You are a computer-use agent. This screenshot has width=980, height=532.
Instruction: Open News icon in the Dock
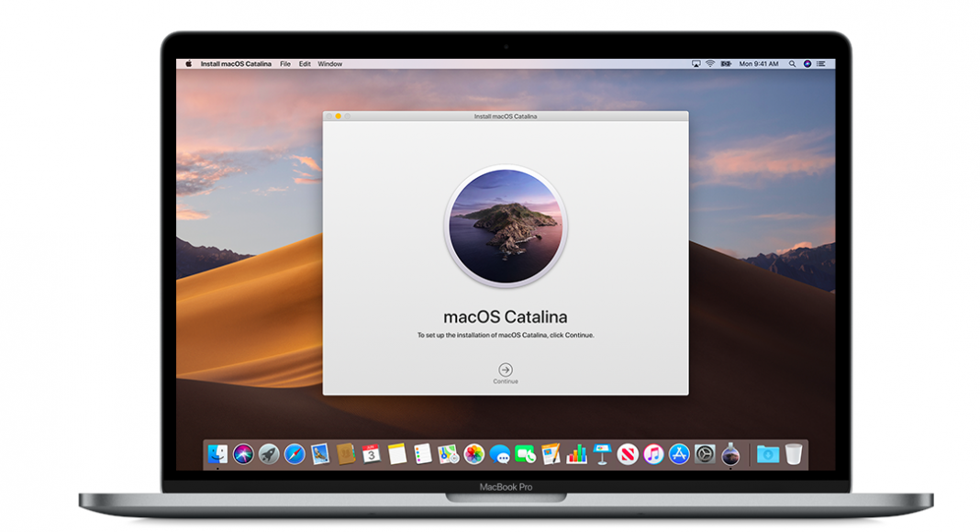click(628, 454)
